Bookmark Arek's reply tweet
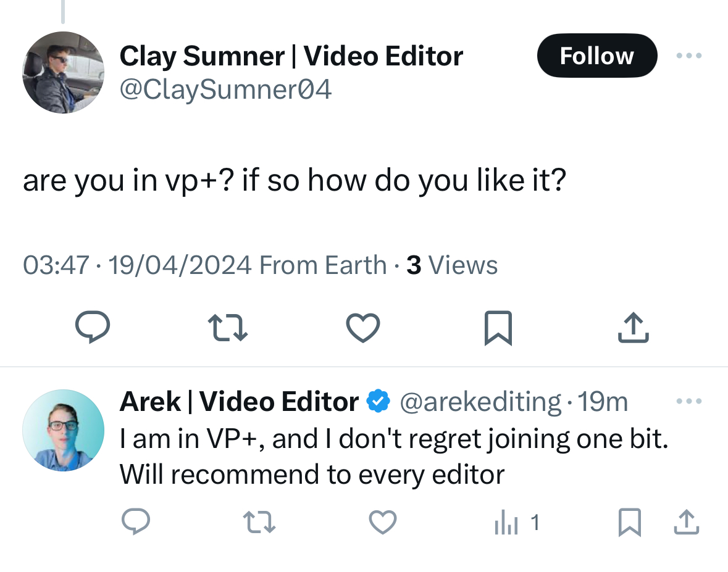 (x=629, y=523)
